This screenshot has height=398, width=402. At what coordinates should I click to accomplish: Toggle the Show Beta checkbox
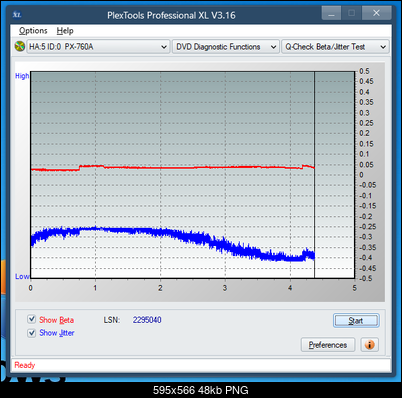tap(31, 319)
